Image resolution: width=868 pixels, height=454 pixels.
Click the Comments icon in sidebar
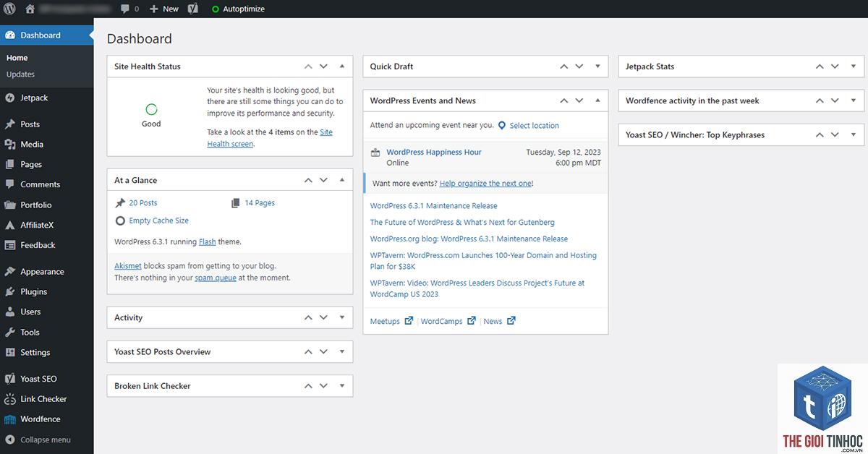click(9, 184)
